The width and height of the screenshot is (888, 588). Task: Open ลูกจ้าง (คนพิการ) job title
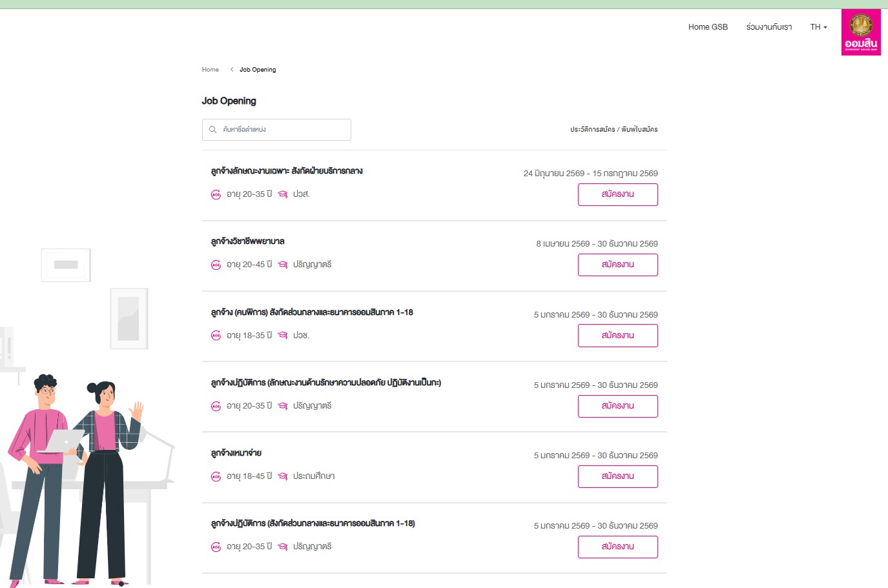coord(312,312)
